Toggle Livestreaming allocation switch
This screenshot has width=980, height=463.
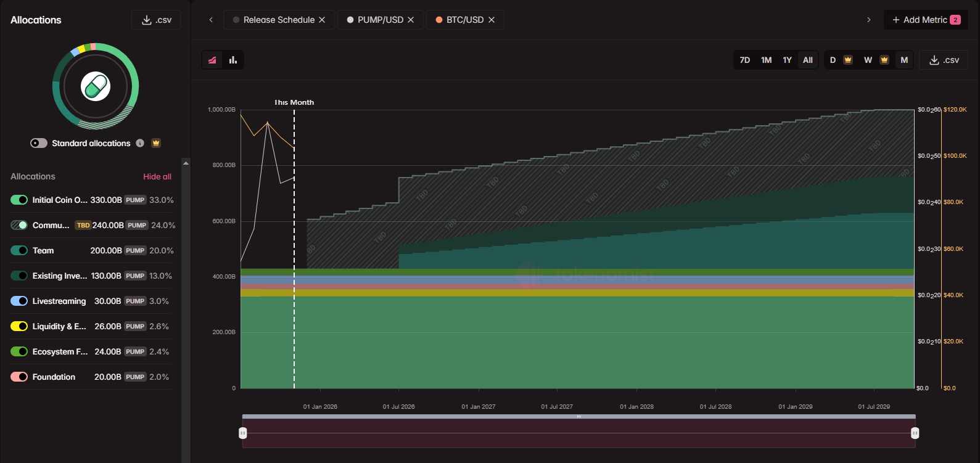19,301
